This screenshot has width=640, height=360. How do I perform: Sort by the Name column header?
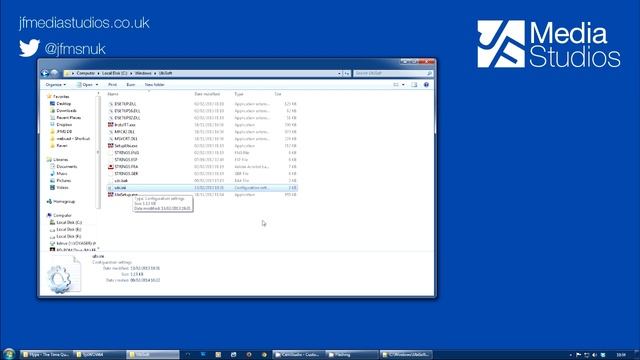[113, 94]
